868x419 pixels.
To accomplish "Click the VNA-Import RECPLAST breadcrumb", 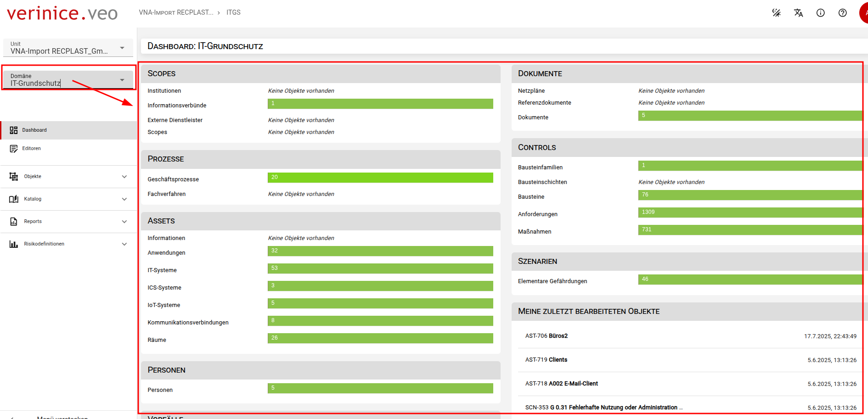I will point(176,12).
